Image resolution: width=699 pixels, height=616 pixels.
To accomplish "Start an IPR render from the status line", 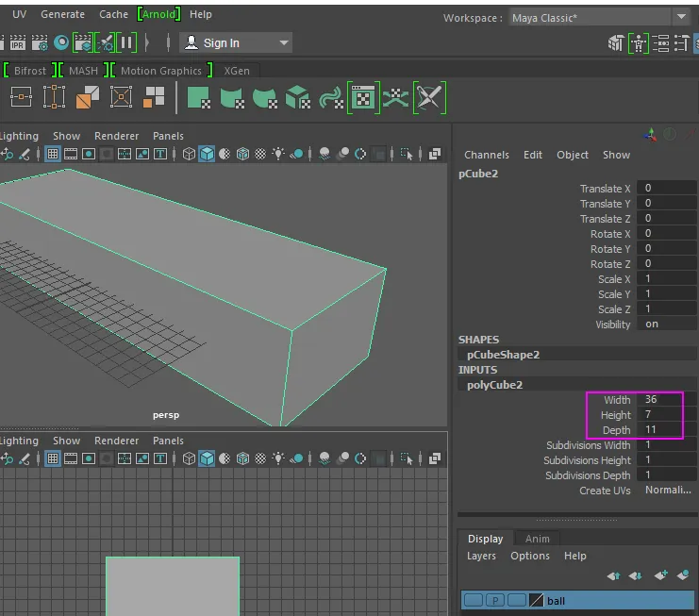I will tap(17, 42).
